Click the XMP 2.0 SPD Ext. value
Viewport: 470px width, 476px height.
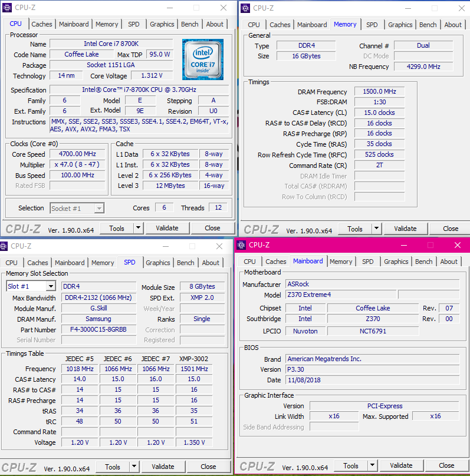pos(202,297)
